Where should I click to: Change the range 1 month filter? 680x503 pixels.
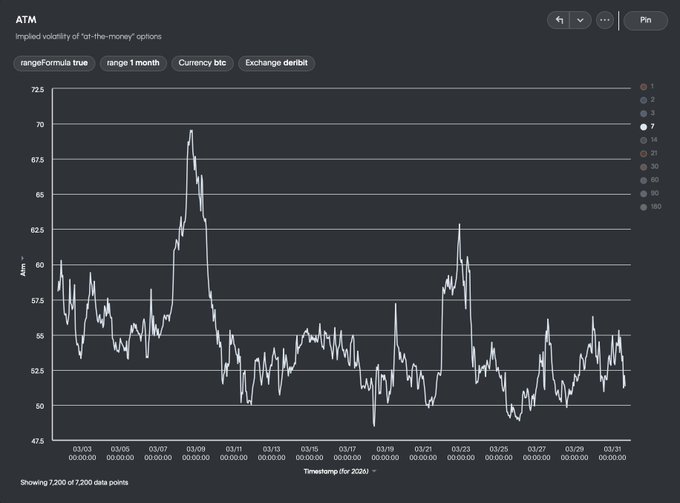pos(133,62)
